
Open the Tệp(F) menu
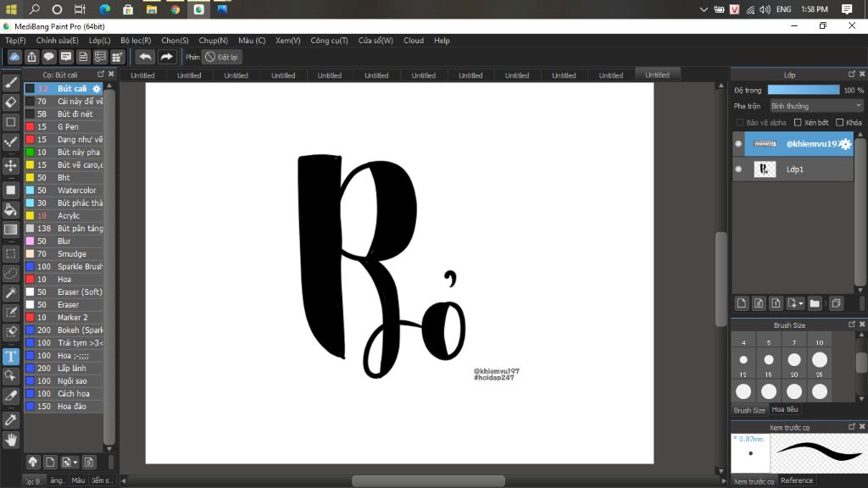click(x=15, y=41)
